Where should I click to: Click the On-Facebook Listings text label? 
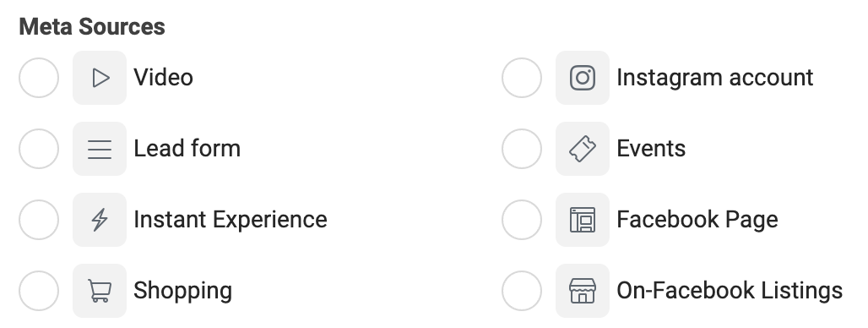tap(730, 290)
